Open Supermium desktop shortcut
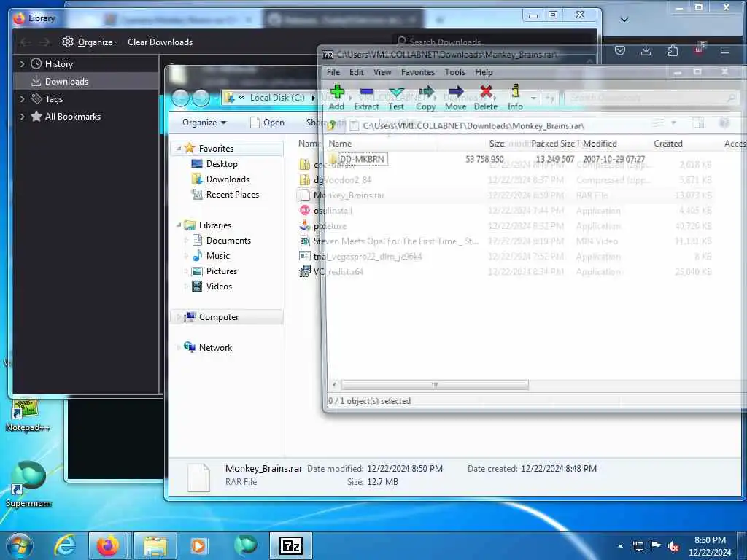The image size is (747, 560). pyautogui.click(x=28, y=483)
